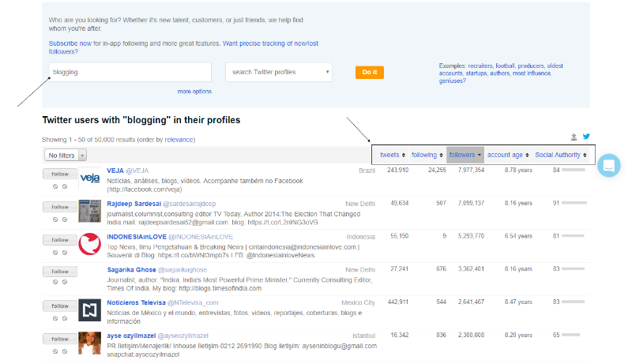Screen dimensions: 632x364
Task: Open ayse ozyilmazel's profile photo
Action: pyautogui.click(x=89, y=343)
